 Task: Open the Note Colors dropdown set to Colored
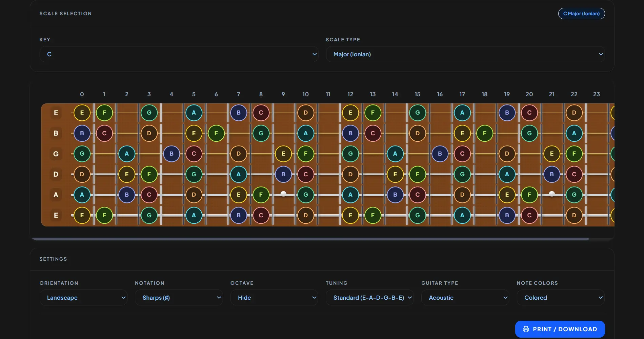click(x=561, y=298)
